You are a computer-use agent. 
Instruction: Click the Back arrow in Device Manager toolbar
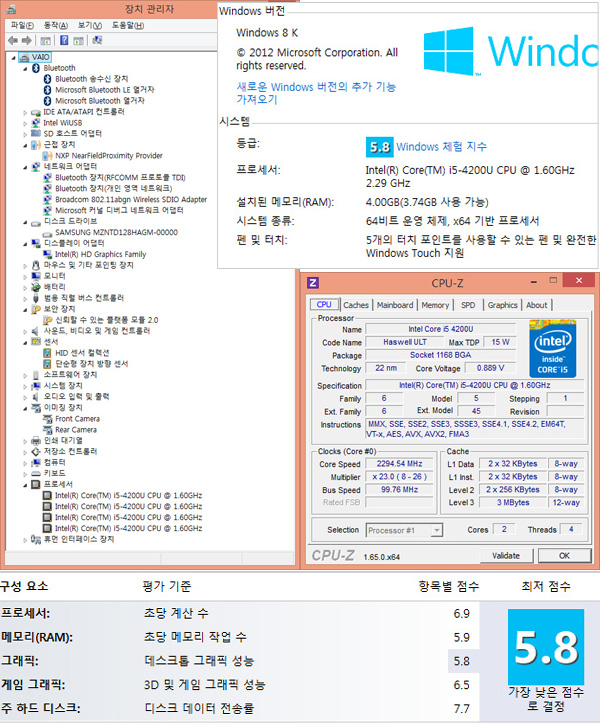coord(13,41)
